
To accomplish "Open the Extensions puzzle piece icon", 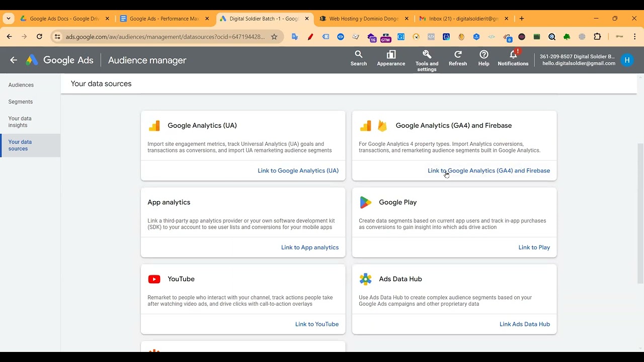I will (x=597, y=37).
